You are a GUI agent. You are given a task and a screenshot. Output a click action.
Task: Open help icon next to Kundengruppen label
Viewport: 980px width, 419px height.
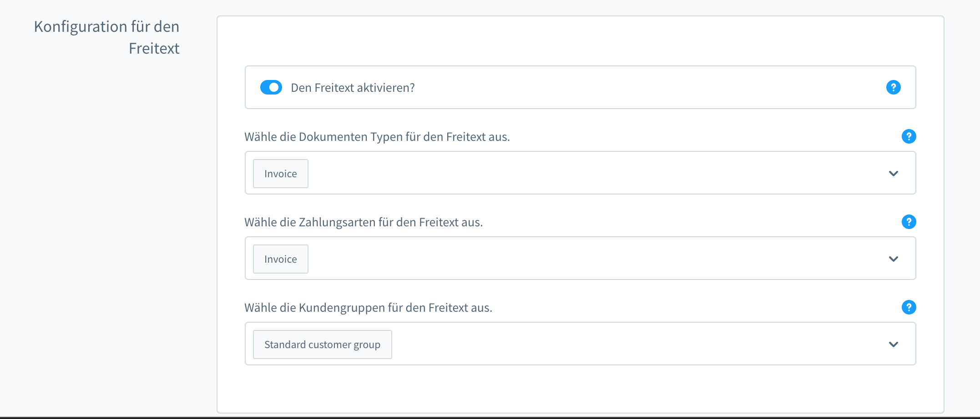(909, 307)
